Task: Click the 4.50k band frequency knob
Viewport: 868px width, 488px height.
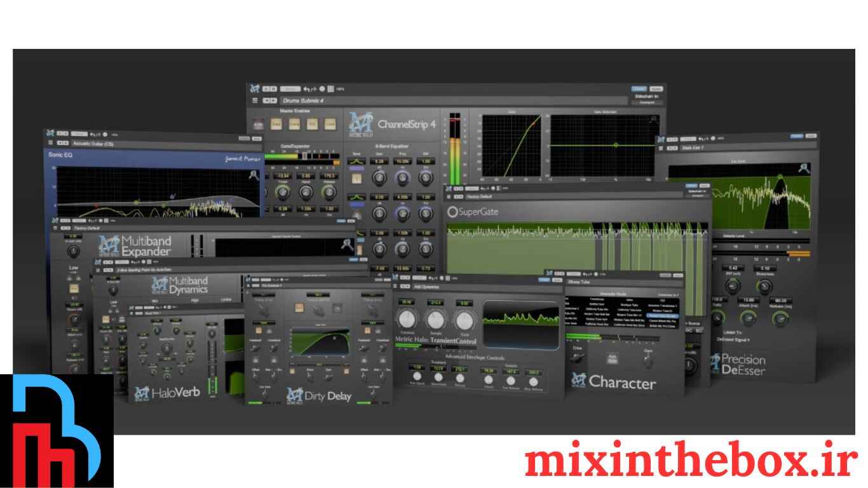Action: (x=402, y=214)
